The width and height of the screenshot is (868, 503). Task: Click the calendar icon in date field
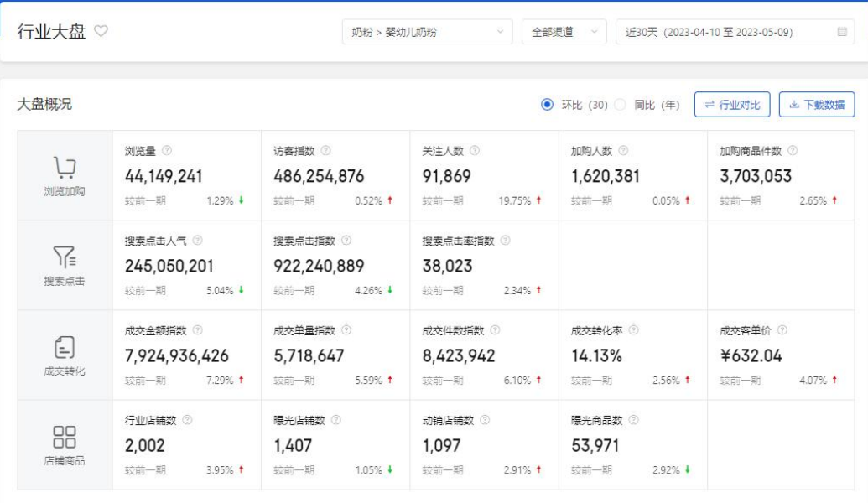coord(842,32)
